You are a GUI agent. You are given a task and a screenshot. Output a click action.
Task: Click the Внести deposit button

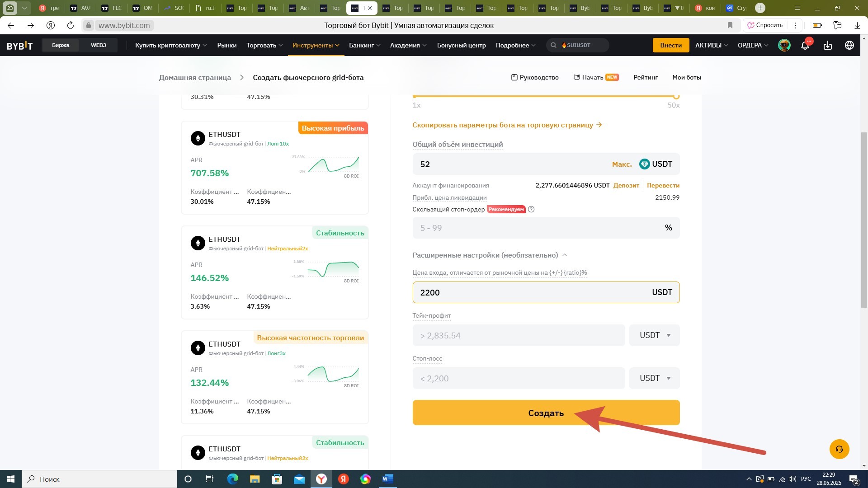671,45
